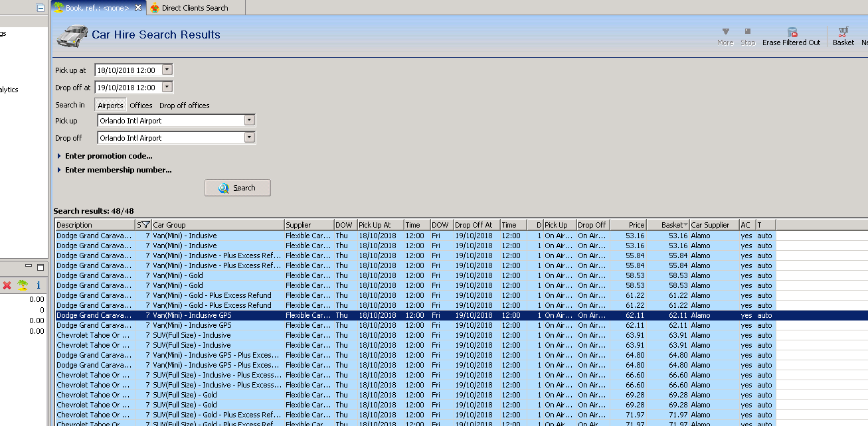Sort by the Supplier column header
Viewport: 868px width, 426px height.
pyautogui.click(x=309, y=225)
